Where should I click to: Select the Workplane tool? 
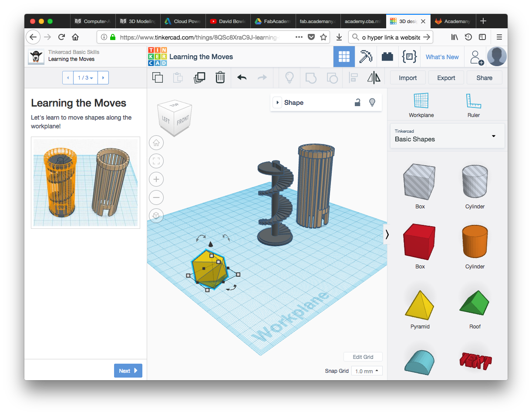tap(421, 105)
